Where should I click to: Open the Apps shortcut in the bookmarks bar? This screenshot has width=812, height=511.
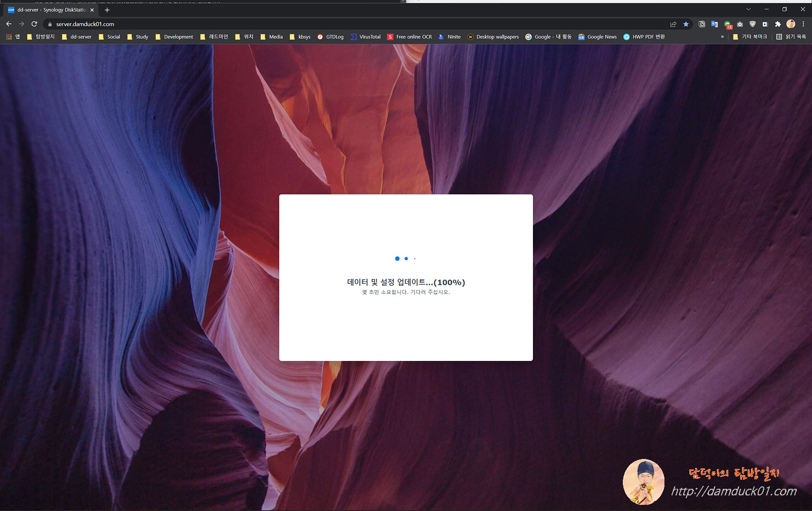point(13,36)
